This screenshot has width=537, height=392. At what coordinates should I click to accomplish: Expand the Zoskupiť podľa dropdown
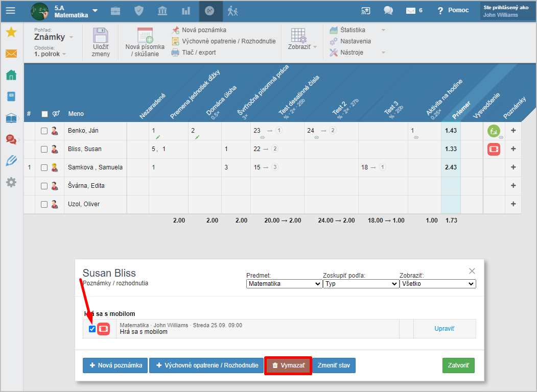click(360, 284)
